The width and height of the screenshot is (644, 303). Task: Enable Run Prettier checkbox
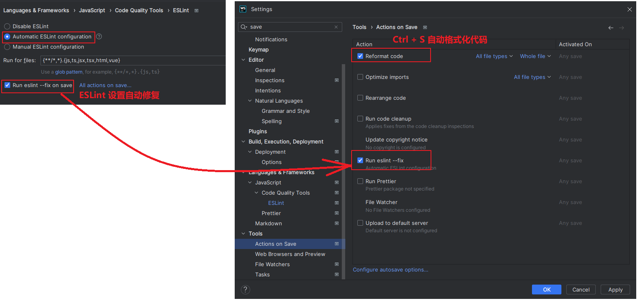click(360, 181)
